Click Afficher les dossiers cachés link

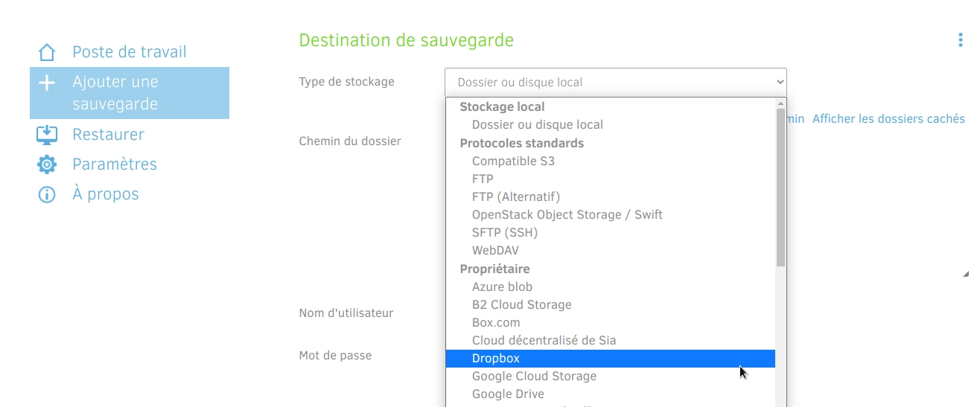point(888,119)
